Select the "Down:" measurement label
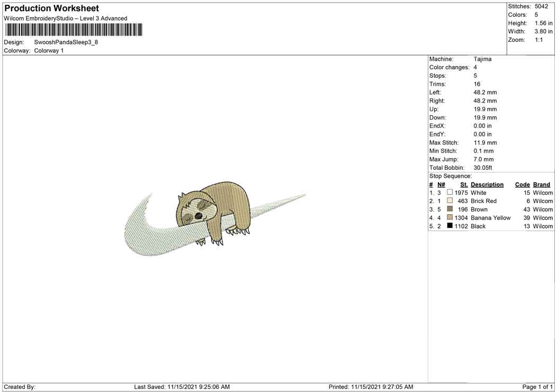This screenshot has width=557, height=392. tap(437, 117)
